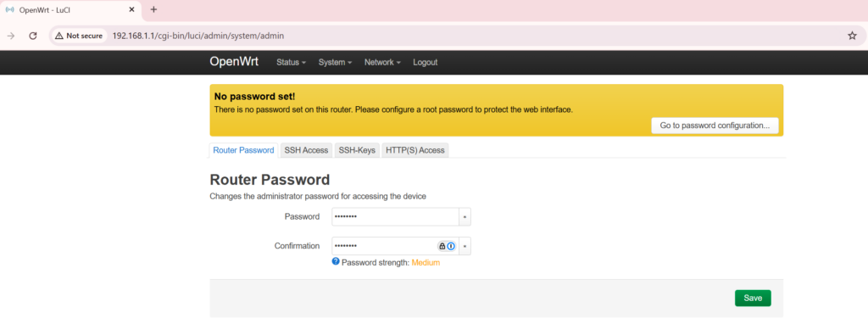Screen dimensions: 868x335
Task: Focus the Password input field
Action: coord(395,217)
